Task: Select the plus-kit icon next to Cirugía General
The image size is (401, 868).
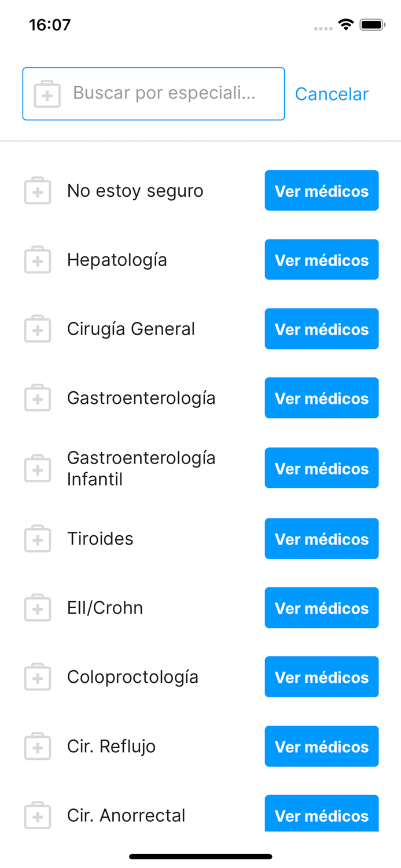Action: pyautogui.click(x=37, y=329)
